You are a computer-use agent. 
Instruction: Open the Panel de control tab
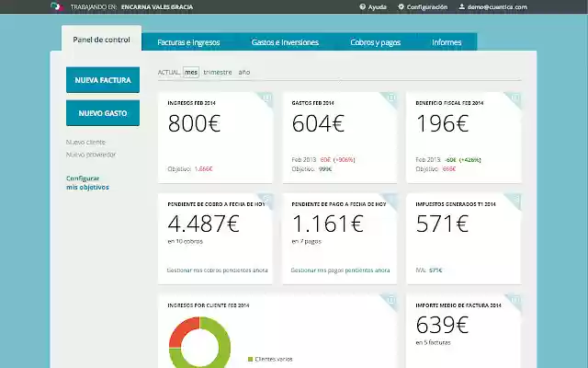(x=102, y=39)
